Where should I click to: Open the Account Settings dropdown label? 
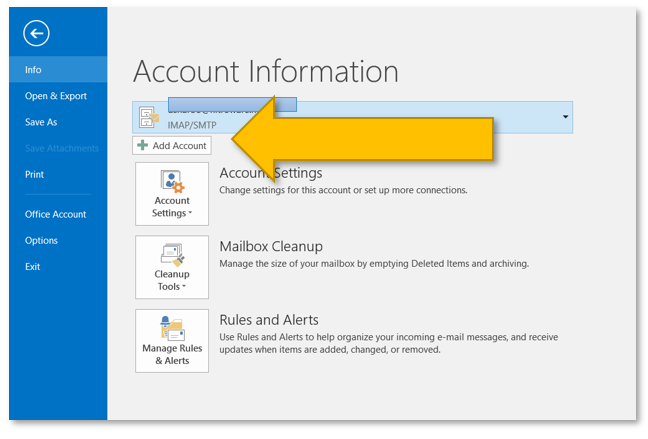click(171, 206)
